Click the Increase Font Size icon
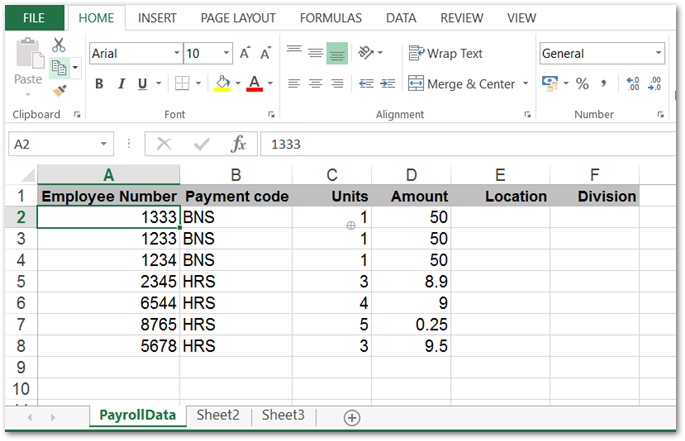The image size is (685, 441). point(245,54)
